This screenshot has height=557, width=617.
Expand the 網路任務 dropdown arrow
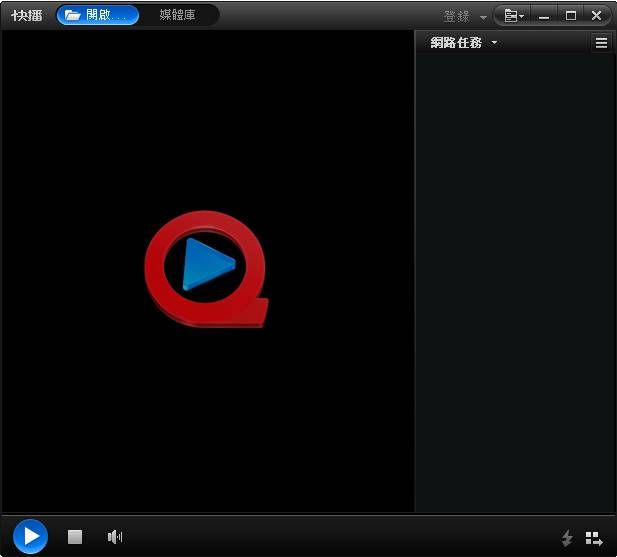(x=494, y=43)
